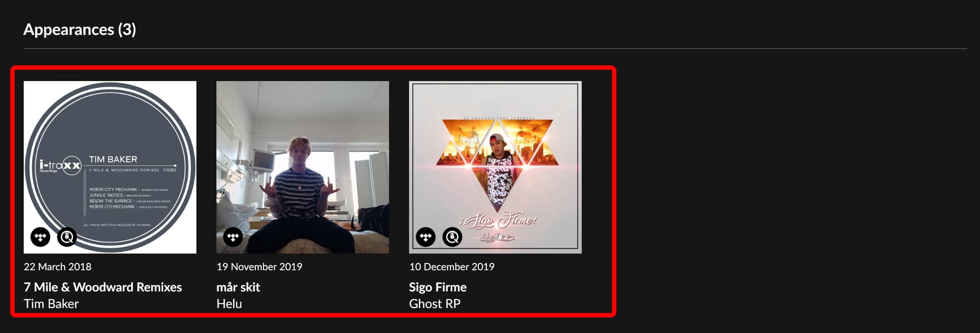This screenshot has height=333, width=980.
Task: Go to artist Ghost RP
Action: click(x=435, y=304)
